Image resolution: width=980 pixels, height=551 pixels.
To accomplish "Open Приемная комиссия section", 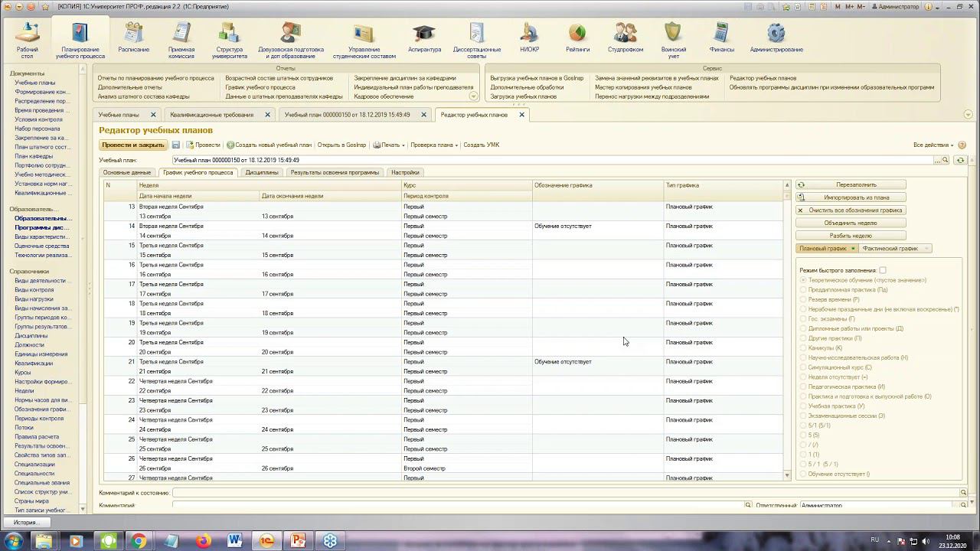I will click(x=181, y=40).
